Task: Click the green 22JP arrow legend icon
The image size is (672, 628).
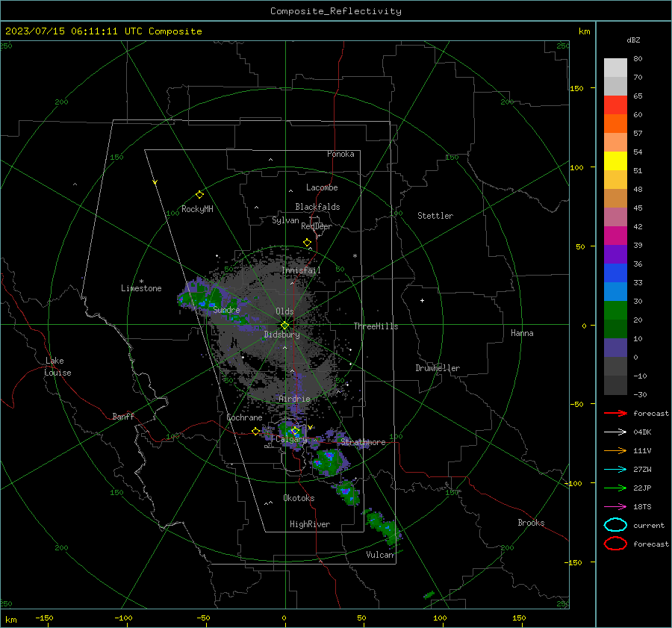Action: click(615, 488)
